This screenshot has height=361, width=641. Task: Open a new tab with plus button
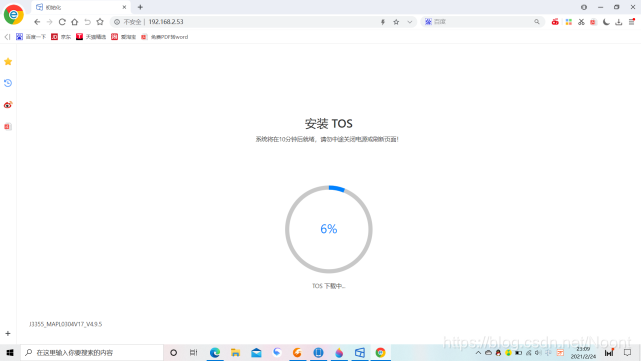[x=140, y=7]
